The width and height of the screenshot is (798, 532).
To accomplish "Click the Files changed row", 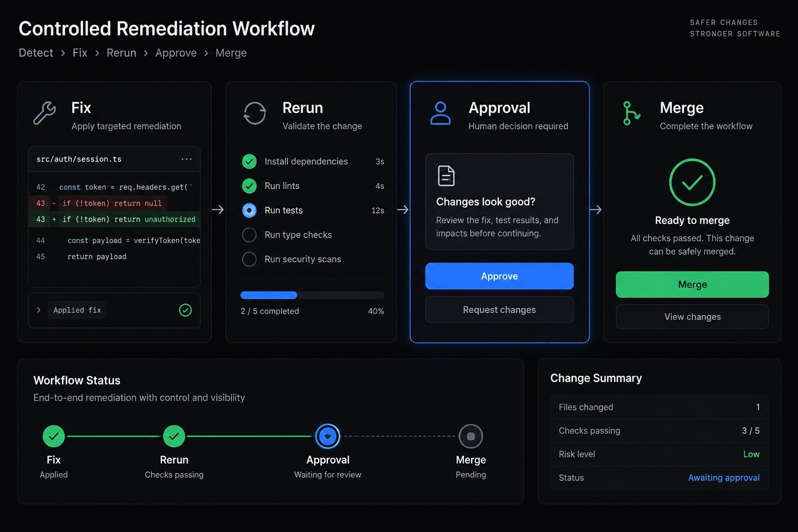I will tap(659, 407).
